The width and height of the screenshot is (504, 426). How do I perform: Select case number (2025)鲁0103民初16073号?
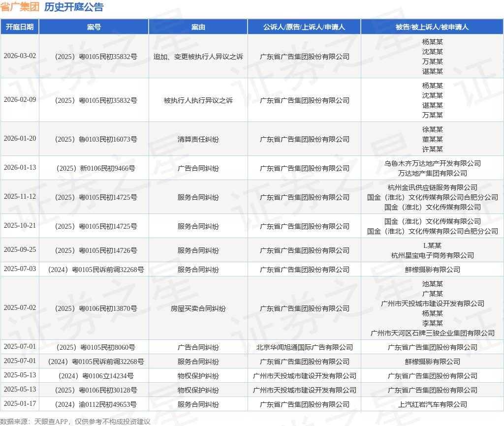pos(96,139)
